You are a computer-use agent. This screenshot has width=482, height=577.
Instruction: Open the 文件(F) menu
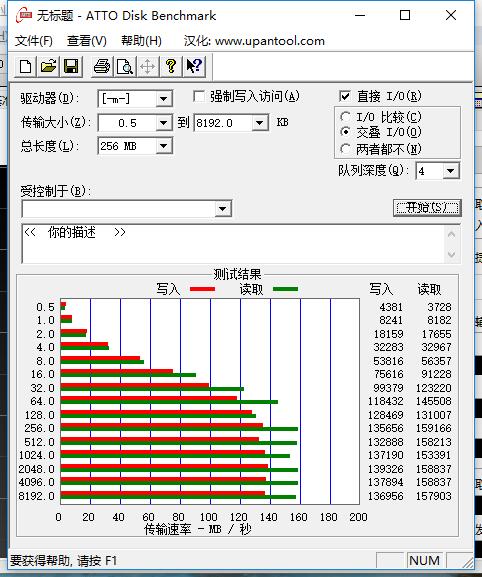tap(33, 40)
